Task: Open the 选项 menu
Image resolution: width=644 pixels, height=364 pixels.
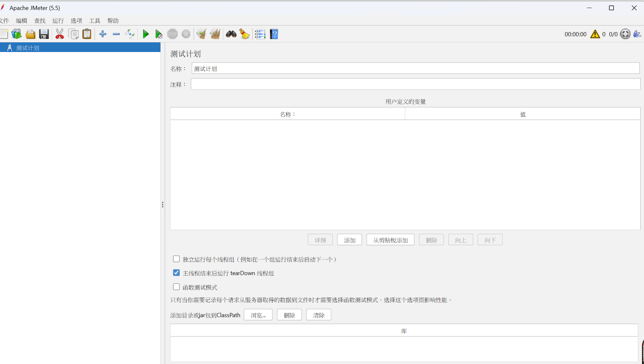Action: 76,21
